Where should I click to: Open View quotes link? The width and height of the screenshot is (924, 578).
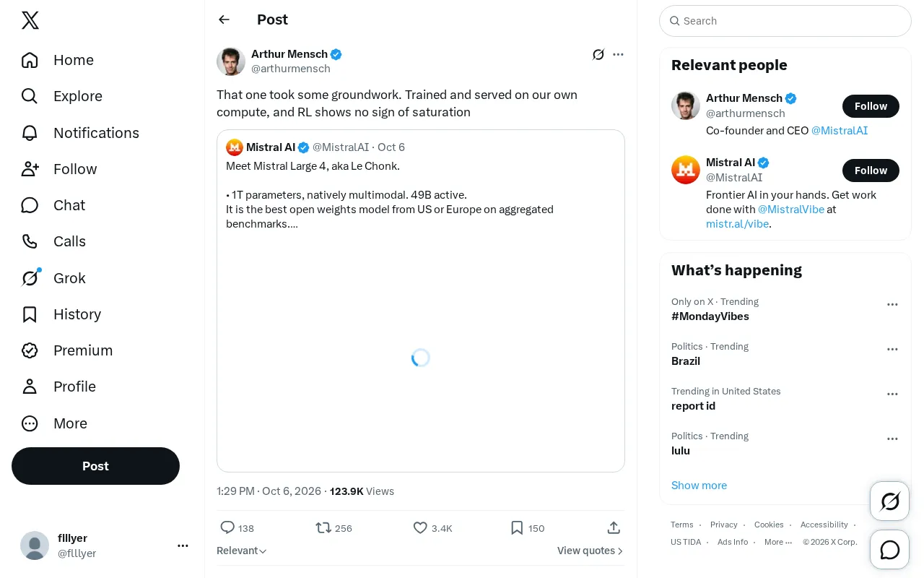[590, 551]
